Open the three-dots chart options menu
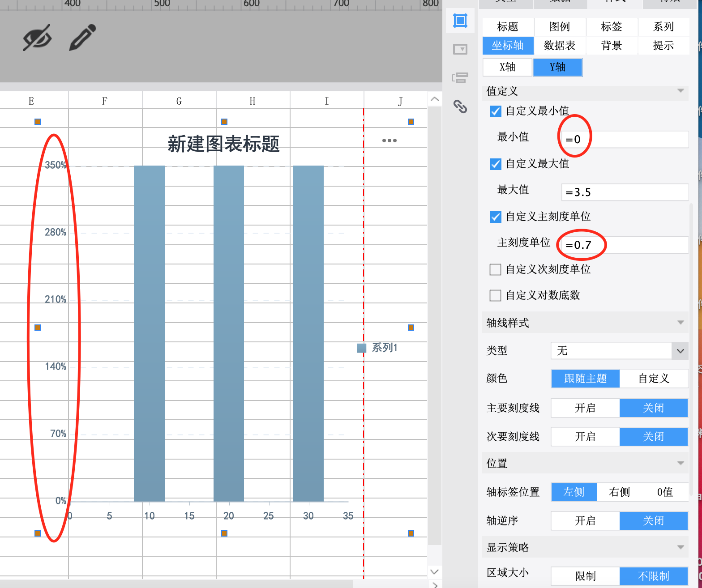The image size is (702, 588). [389, 141]
